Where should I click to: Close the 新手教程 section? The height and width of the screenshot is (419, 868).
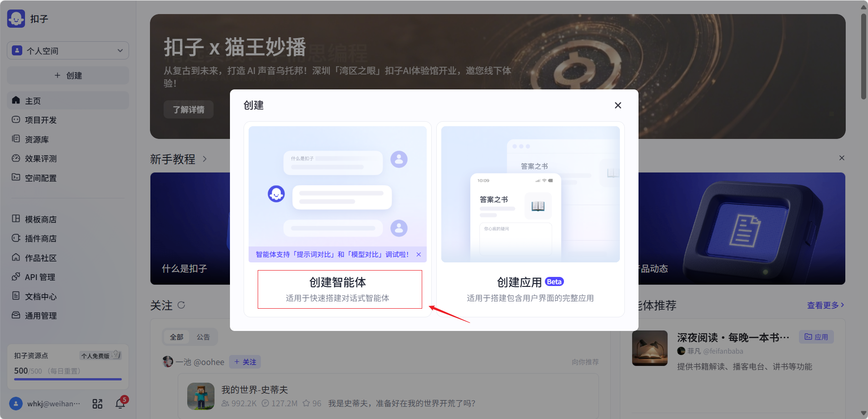click(842, 158)
